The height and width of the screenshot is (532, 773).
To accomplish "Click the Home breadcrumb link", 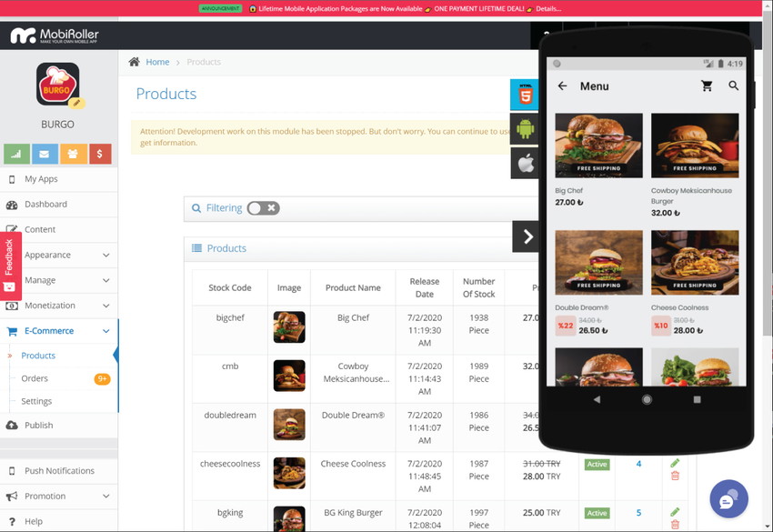I will (157, 62).
